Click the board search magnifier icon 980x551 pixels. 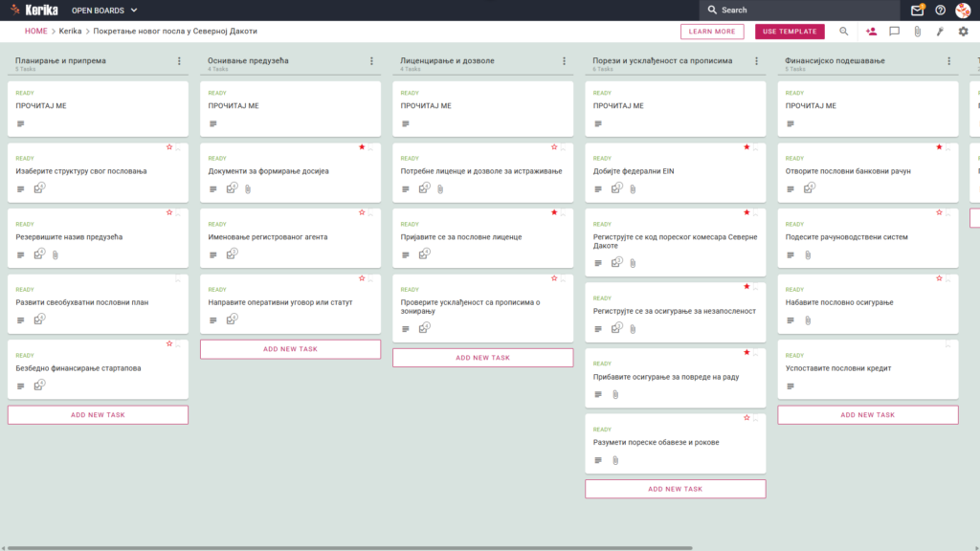844,32
